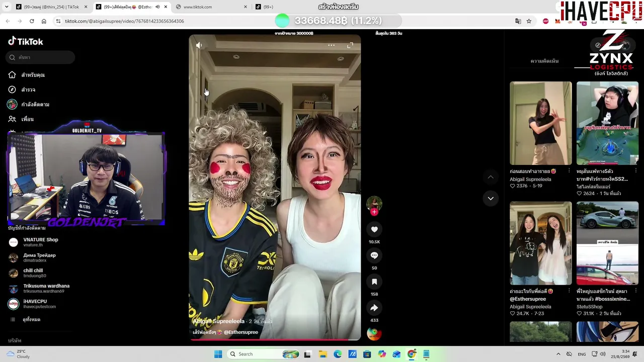Viewport: 644px width, 362px height.
Task: Close the www.tiktok.com browser tab
Action: click(x=246, y=7)
